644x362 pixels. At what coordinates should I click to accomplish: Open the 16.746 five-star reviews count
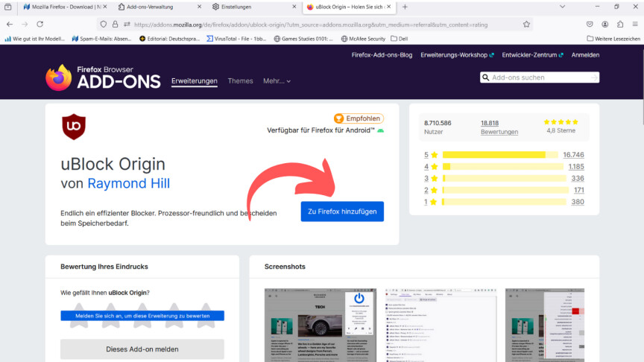[573, 155]
